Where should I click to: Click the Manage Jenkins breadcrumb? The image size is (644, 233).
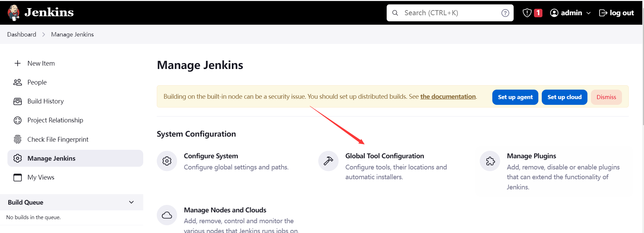pyautogui.click(x=72, y=34)
